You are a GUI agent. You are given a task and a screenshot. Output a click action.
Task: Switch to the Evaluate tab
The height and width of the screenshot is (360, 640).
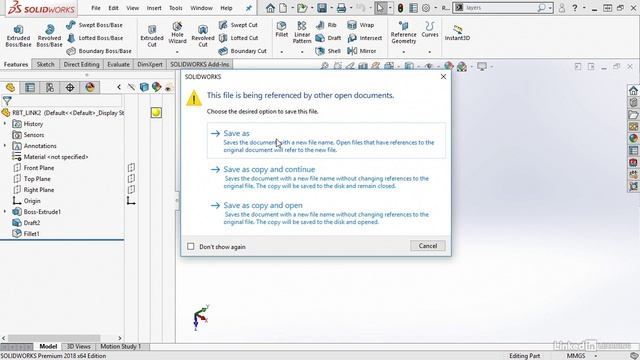(118, 64)
